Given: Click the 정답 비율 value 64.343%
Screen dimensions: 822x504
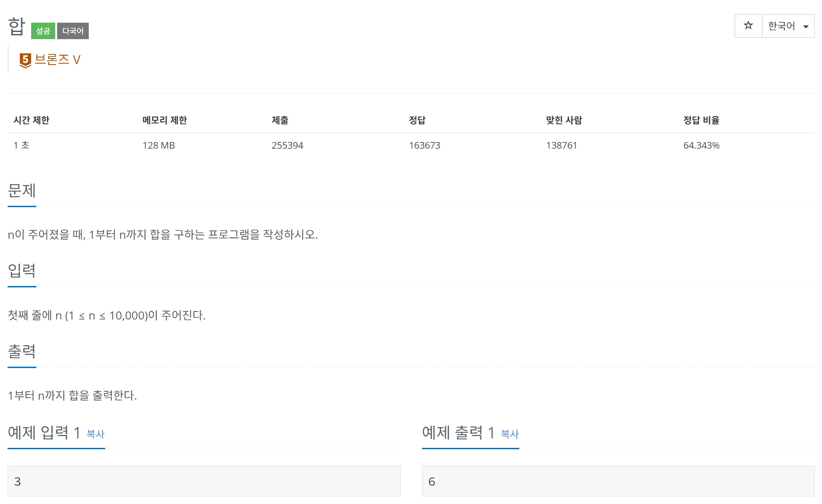Looking at the screenshot, I should (701, 145).
